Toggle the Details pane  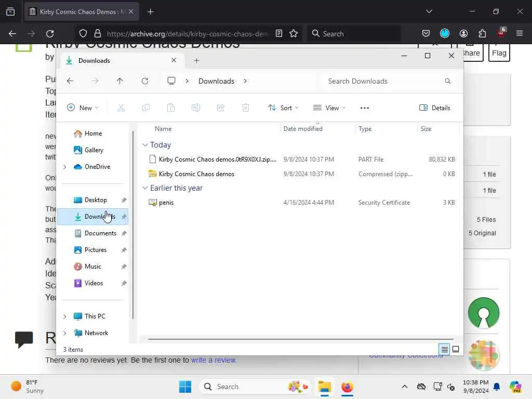point(435,108)
